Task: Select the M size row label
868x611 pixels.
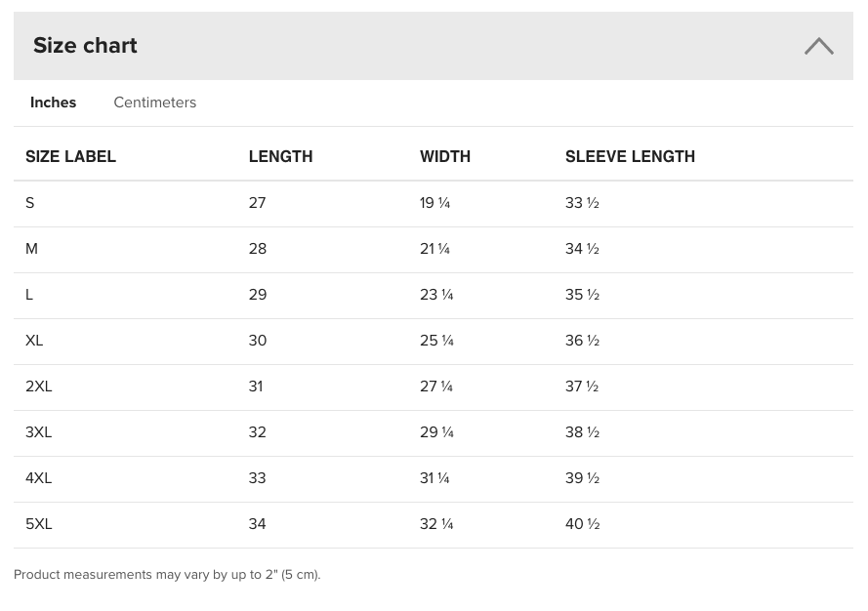Action: point(31,249)
